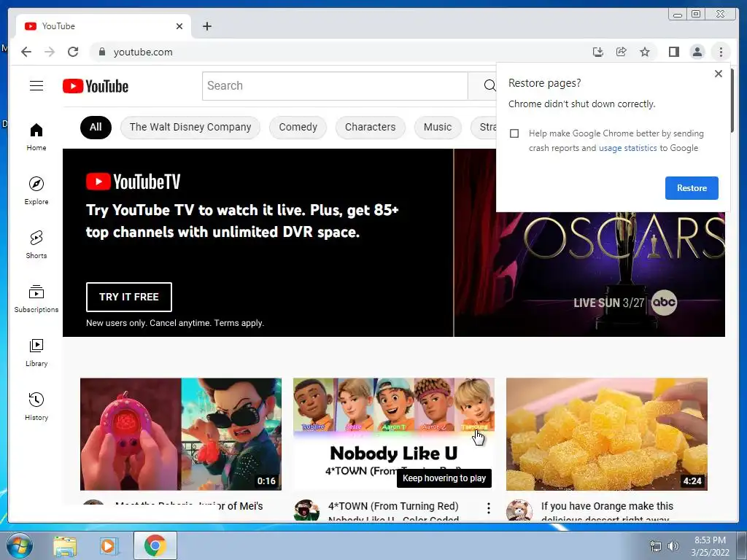This screenshot has width=747, height=560.
Task: Click the install app icon in address bar
Action: pyautogui.click(x=598, y=52)
